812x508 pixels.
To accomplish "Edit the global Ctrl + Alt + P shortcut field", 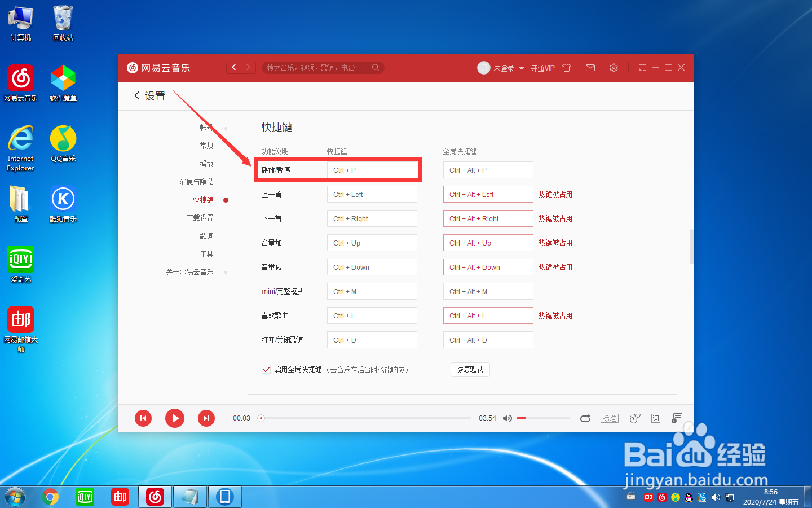I will tap(488, 170).
